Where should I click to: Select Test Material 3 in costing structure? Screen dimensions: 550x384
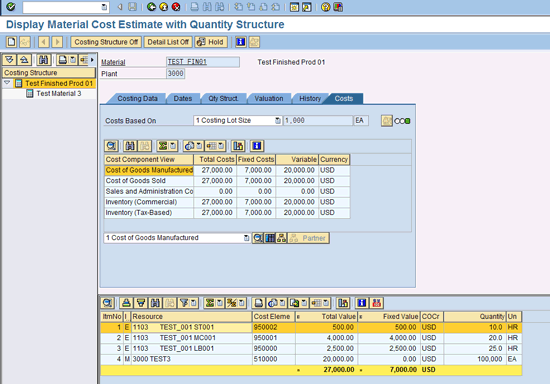coord(59,94)
